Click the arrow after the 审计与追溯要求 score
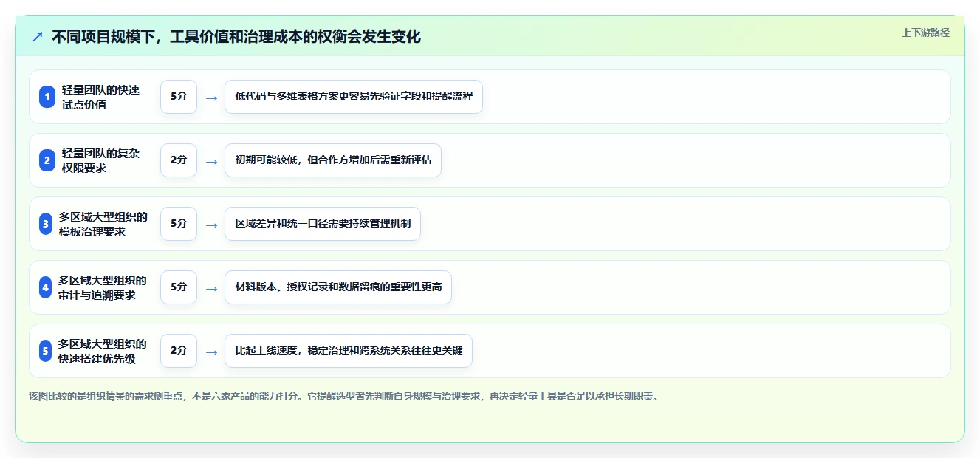 (x=211, y=288)
